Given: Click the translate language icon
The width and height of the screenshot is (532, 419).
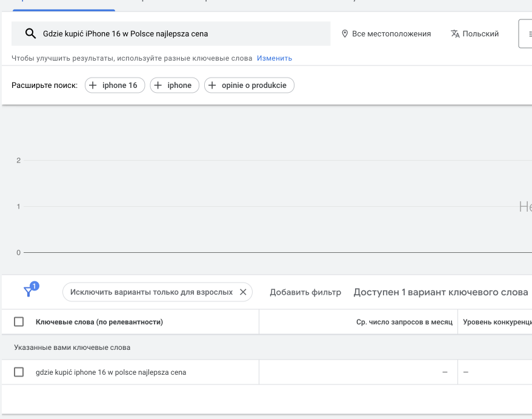Looking at the screenshot, I should click(455, 34).
